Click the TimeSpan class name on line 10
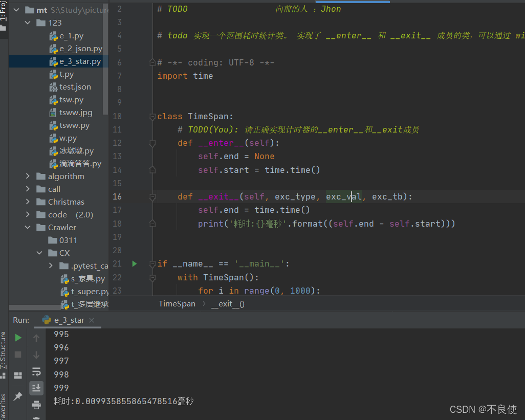Viewport: 525px width, 420px height. (x=208, y=117)
